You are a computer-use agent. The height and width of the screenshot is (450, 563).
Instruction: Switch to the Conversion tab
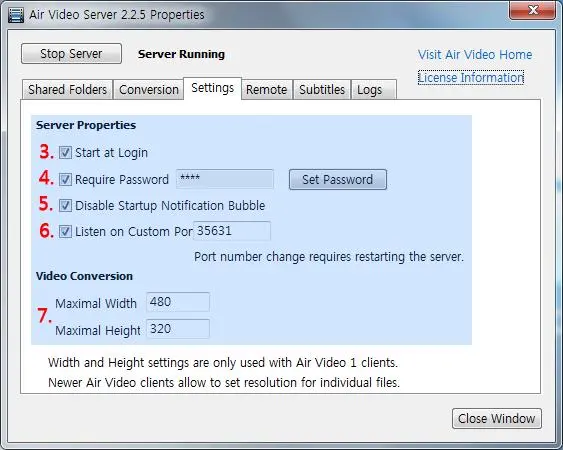[149, 89]
